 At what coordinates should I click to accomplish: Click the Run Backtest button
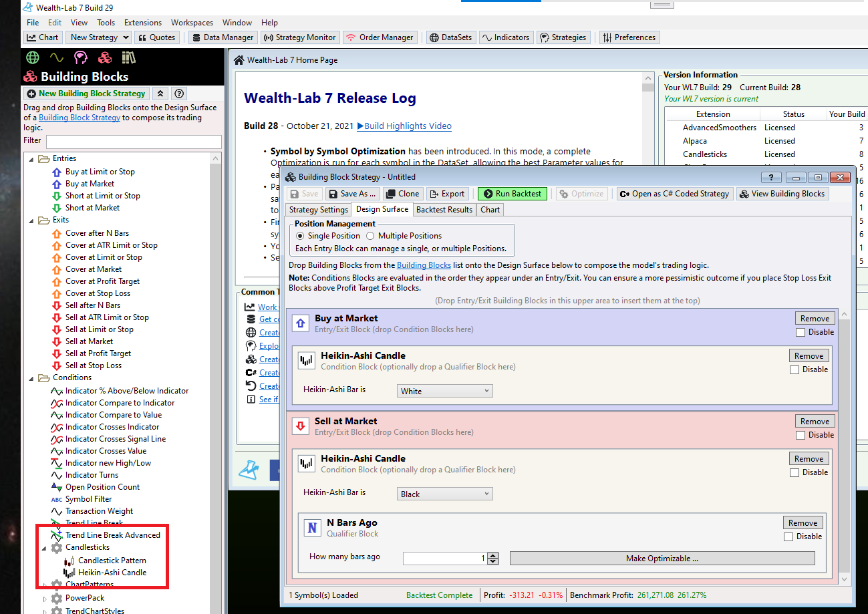click(513, 194)
